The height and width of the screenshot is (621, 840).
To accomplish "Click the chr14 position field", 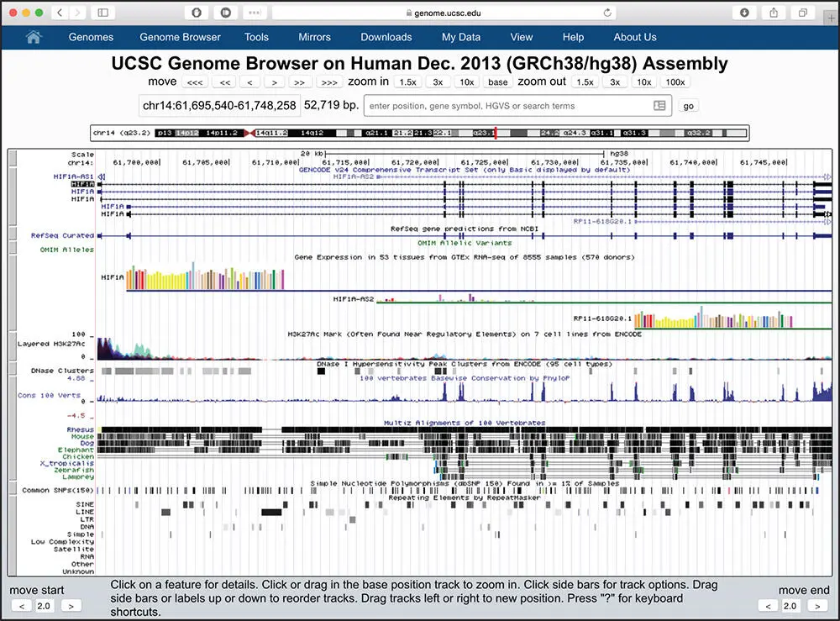I will click(219, 106).
